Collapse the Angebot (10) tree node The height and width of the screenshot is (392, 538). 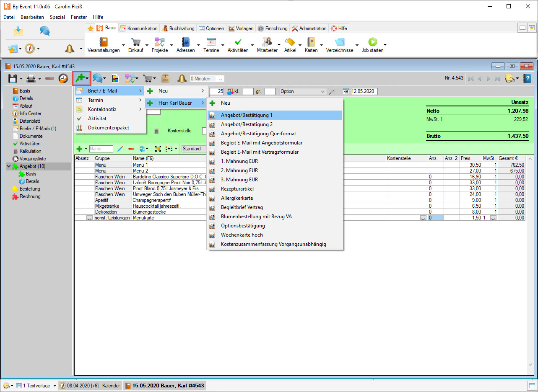click(8, 166)
